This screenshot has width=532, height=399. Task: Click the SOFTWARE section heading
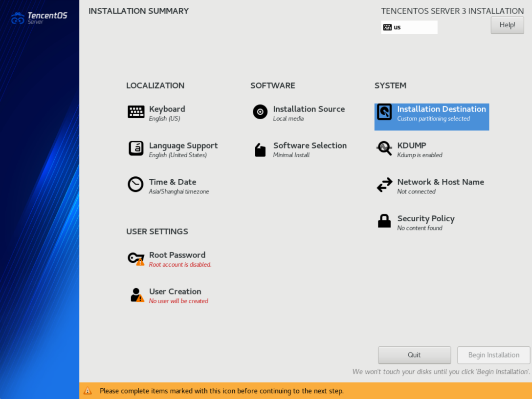(272, 85)
